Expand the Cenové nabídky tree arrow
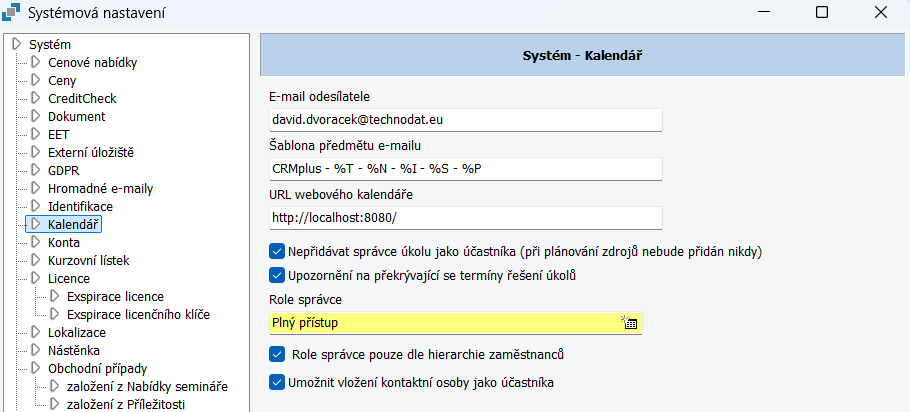The image size is (910, 412). tap(36, 62)
